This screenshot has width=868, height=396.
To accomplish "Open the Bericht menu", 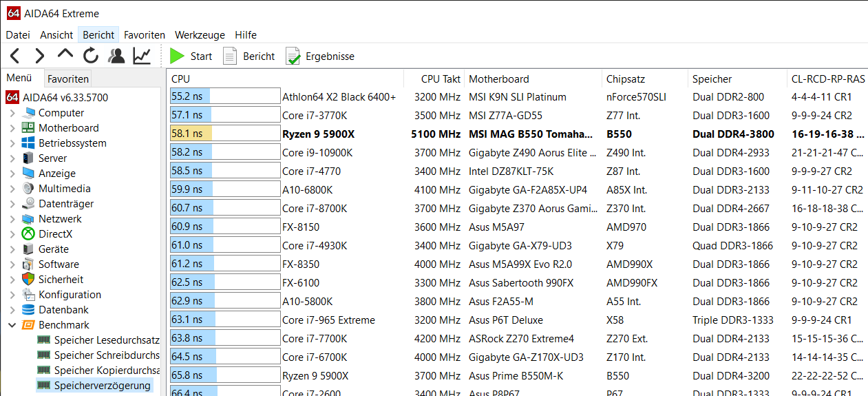I will pyautogui.click(x=98, y=34).
